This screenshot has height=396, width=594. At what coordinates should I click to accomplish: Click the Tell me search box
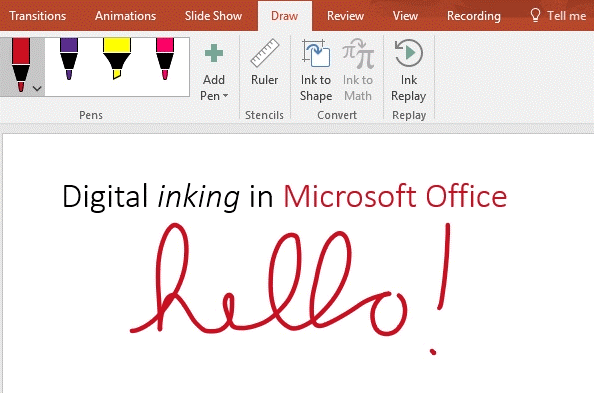[x=558, y=16]
